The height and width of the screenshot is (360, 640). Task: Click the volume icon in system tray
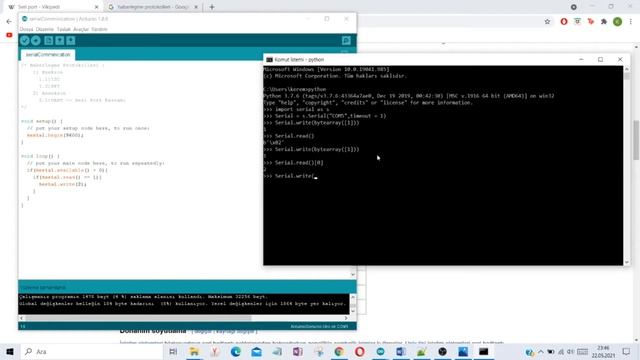[570, 351]
